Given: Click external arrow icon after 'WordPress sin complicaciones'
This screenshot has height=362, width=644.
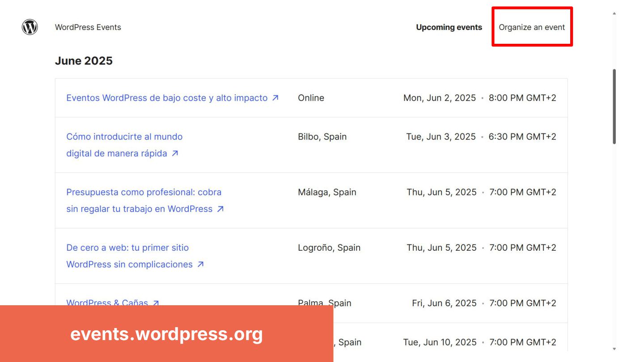Looking at the screenshot, I should coord(200,264).
